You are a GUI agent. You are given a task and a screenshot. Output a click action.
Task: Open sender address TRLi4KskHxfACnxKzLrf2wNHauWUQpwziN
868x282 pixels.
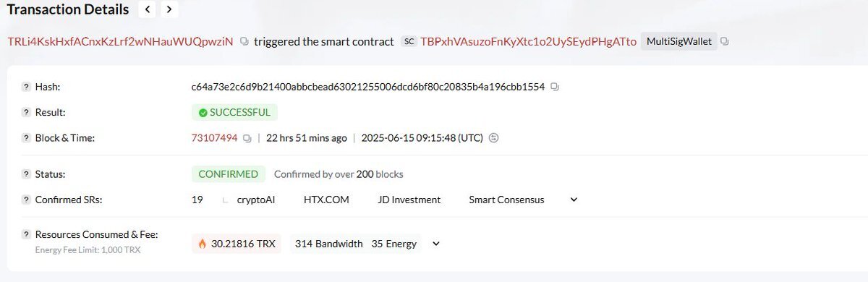[x=121, y=42]
